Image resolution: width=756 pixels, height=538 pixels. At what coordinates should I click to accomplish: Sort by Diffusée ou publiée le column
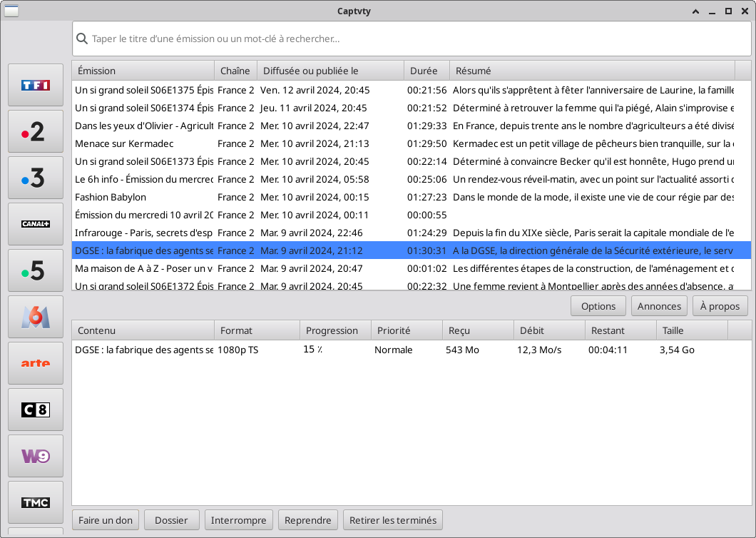(330, 71)
